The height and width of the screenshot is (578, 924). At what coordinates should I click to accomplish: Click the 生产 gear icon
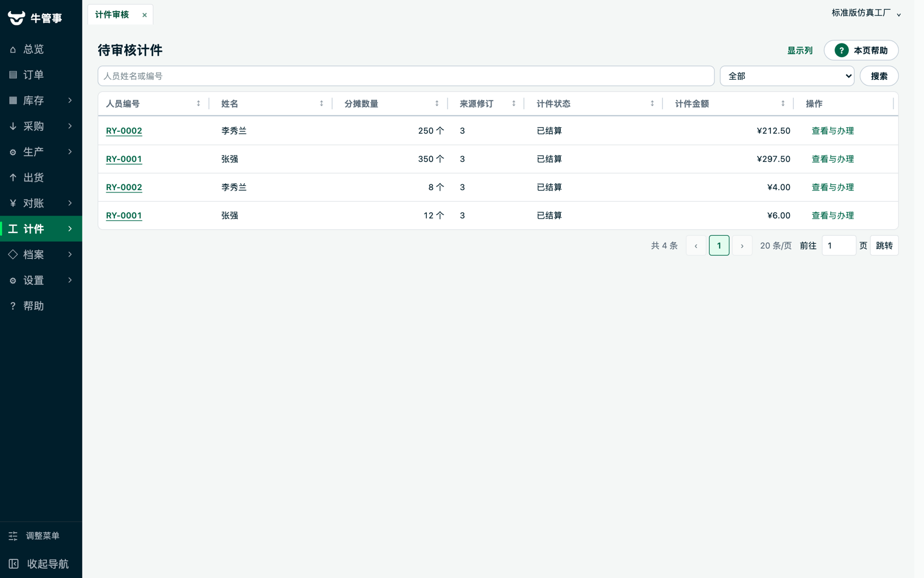click(x=13, y=152)
